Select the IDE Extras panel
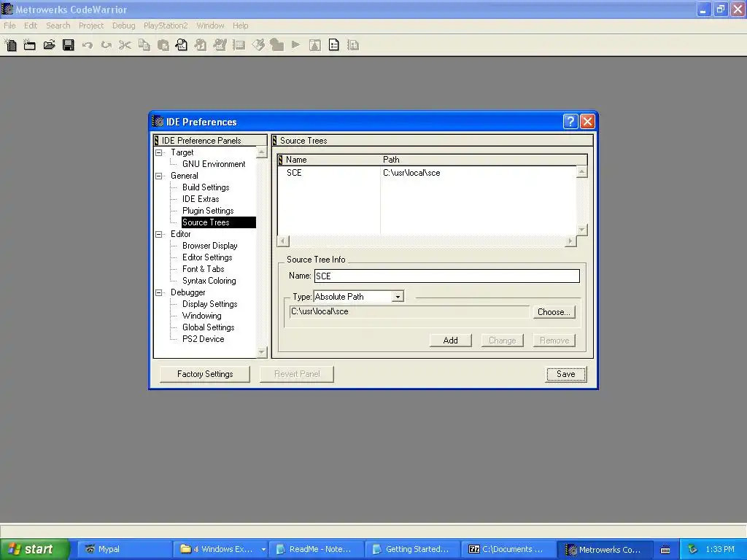747x560 pixels. click(x=201, y=199)
